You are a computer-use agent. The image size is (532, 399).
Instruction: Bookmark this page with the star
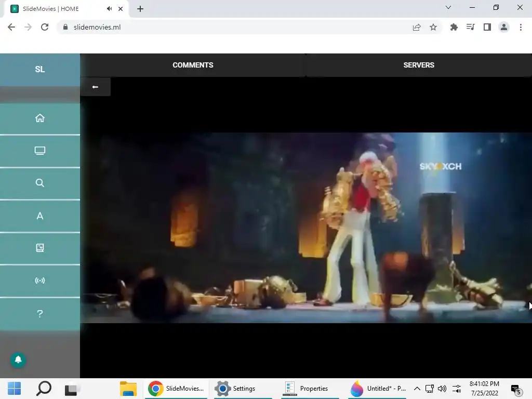click(x=433, y=27)
